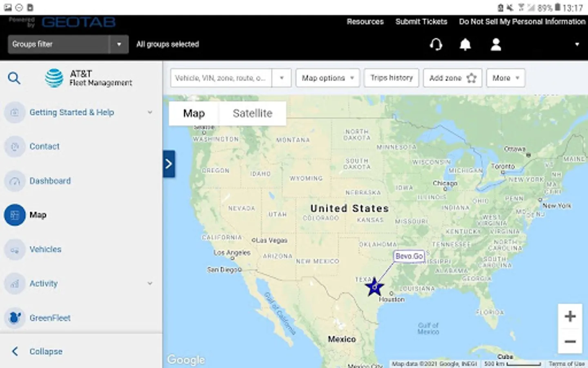Click the star icon on Add zone

click(x=471, y=78)
